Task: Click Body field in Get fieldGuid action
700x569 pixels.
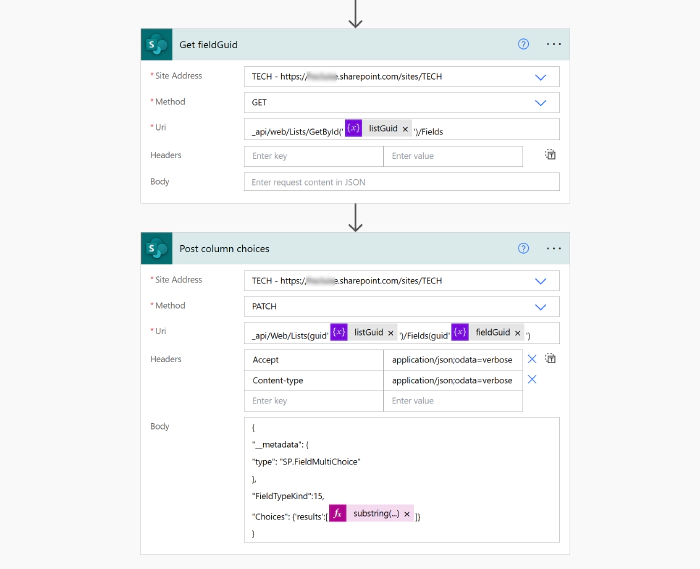Action: tap(401, 182)
